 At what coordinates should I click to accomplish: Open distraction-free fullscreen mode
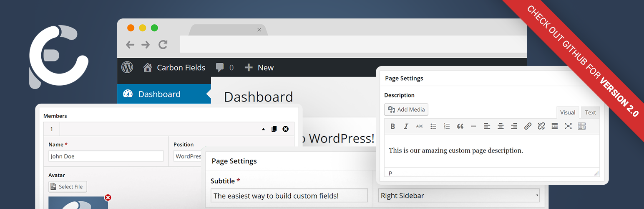tap(568, 126)
